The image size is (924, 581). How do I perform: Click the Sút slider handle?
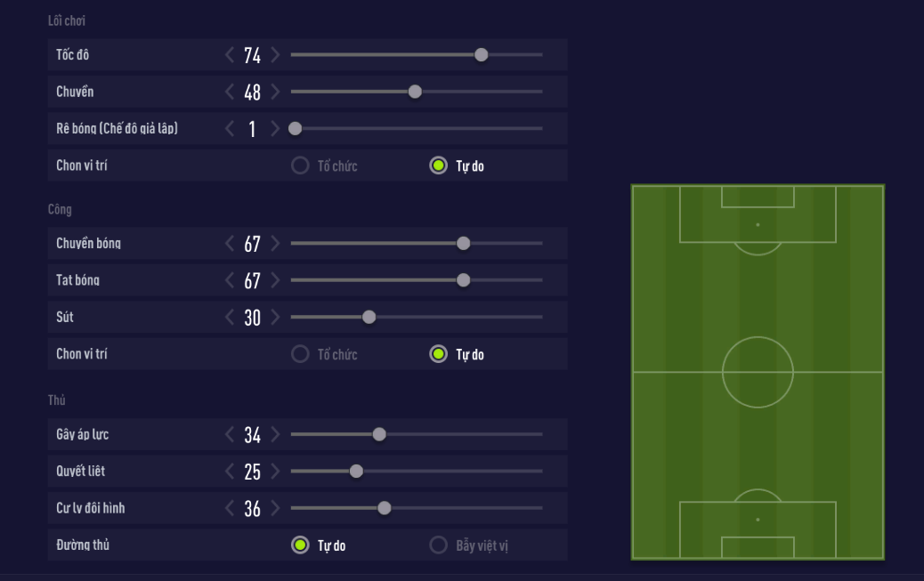pos(369,317)
